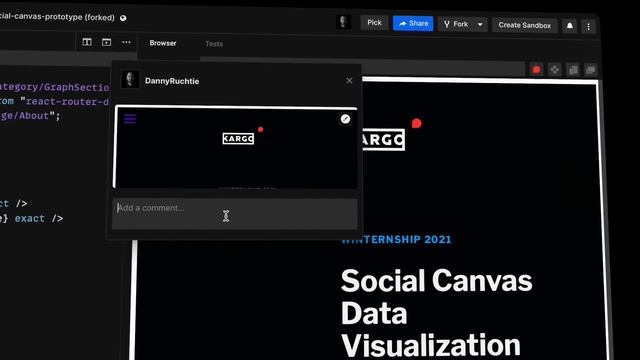Click the purple hamburger menu in screenshot thumbnail
Image resolution: width=640 pixels, height=360 pixels.
[130, 119]
